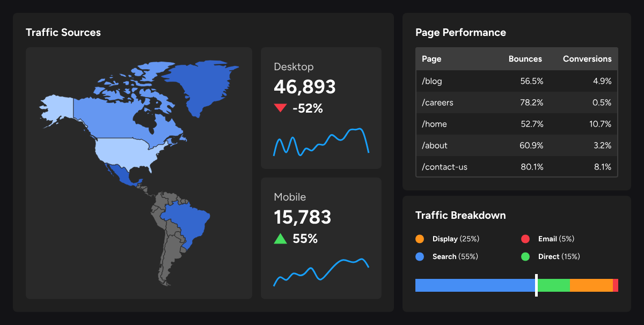The height and width of the screenshot is (325, 644).
Task: Click the Mobile traffic sparkline chart
Action: pos(320,272)
